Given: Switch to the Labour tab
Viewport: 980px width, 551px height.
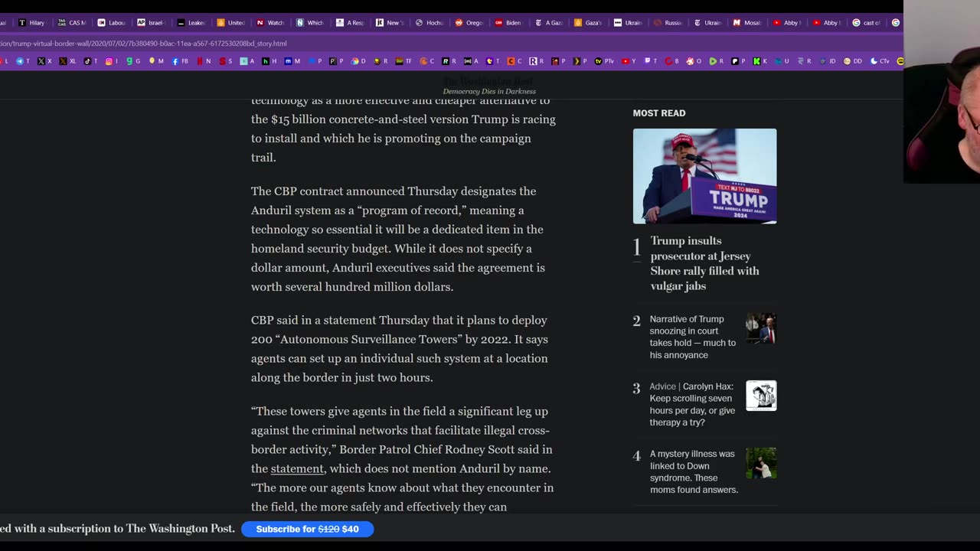Looking at the screenshot, I should 112,23.
